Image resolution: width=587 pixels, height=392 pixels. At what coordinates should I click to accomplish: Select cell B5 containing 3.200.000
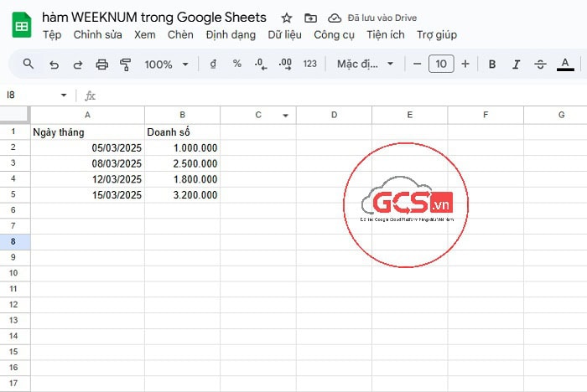(182, 194)
